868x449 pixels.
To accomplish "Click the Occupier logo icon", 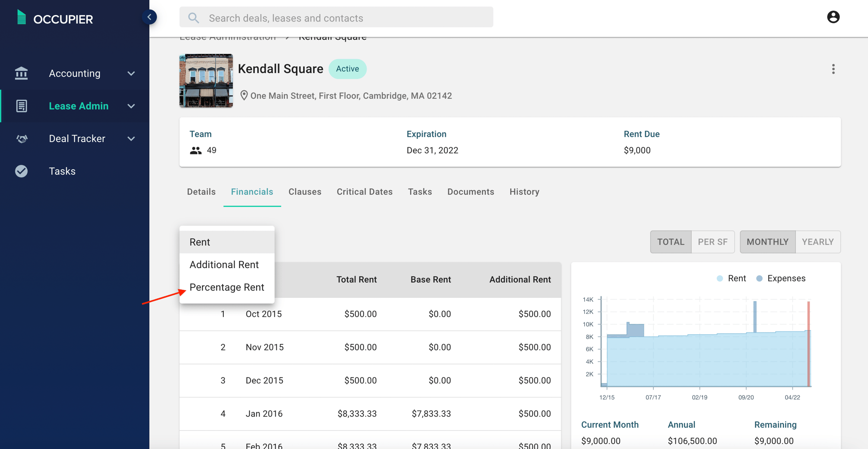I will point(21,18).
